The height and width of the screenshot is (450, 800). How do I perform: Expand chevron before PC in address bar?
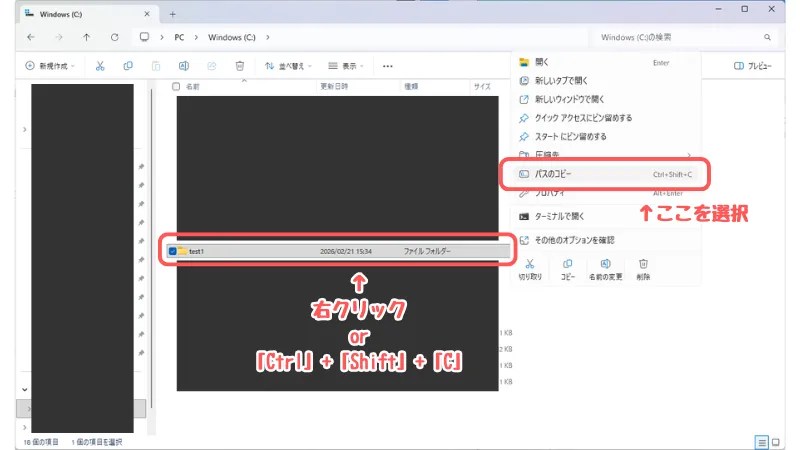click(162, 37)
